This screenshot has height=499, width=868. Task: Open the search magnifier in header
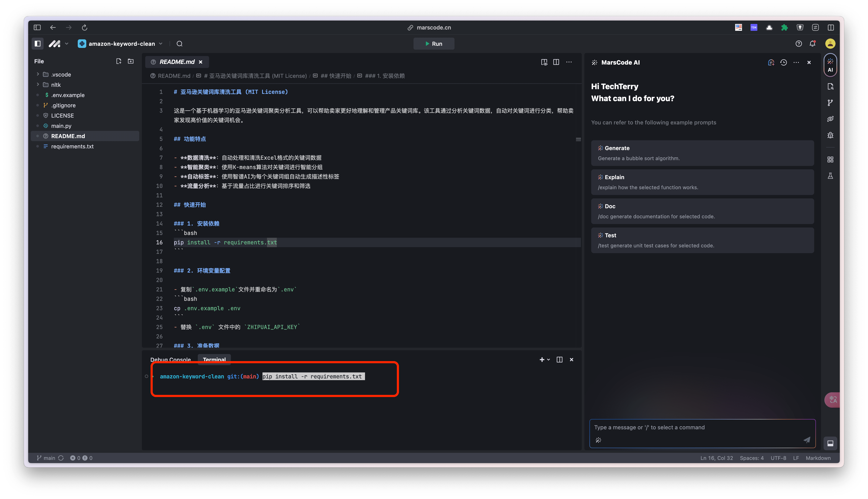click(179, 44)
